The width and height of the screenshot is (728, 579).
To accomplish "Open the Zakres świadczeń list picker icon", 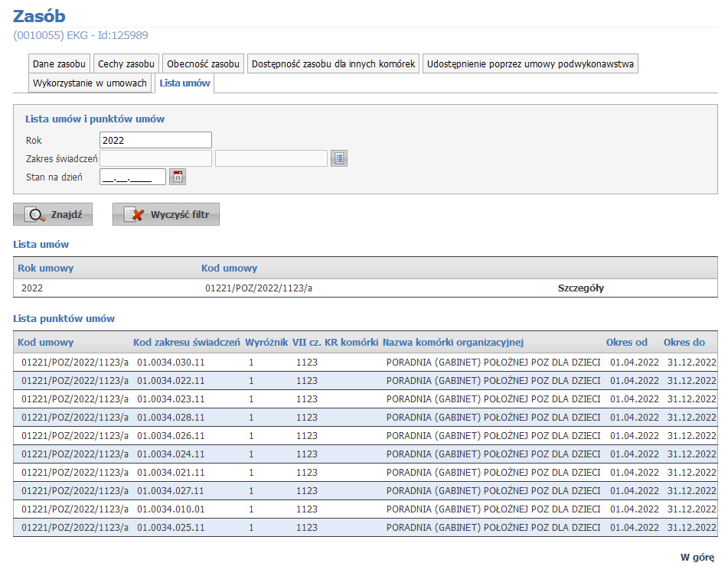I will 339,158.
